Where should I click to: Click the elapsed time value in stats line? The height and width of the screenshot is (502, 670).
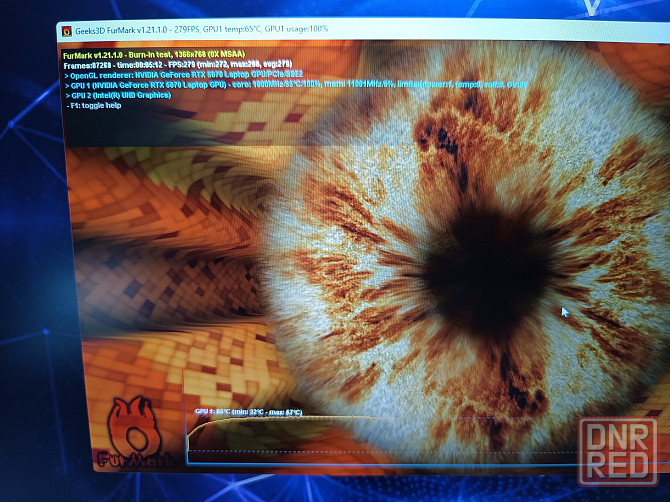pos(137,65)
